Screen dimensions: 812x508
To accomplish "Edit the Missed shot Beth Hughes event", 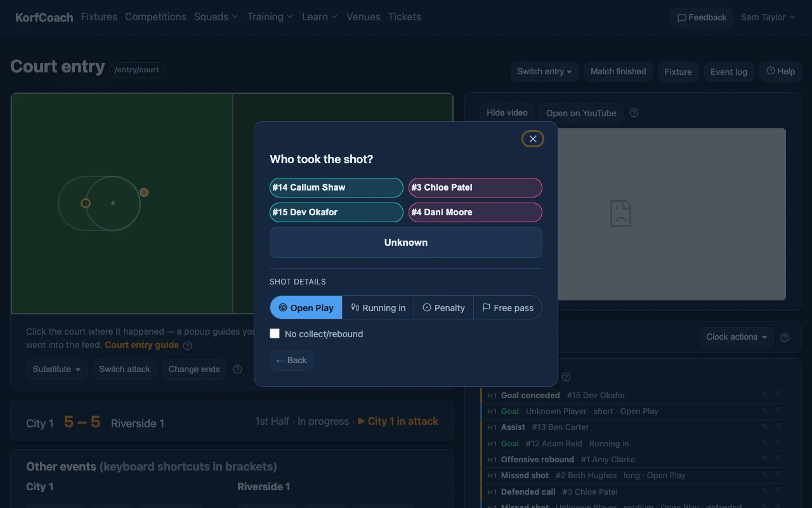I will pos(766,474).
